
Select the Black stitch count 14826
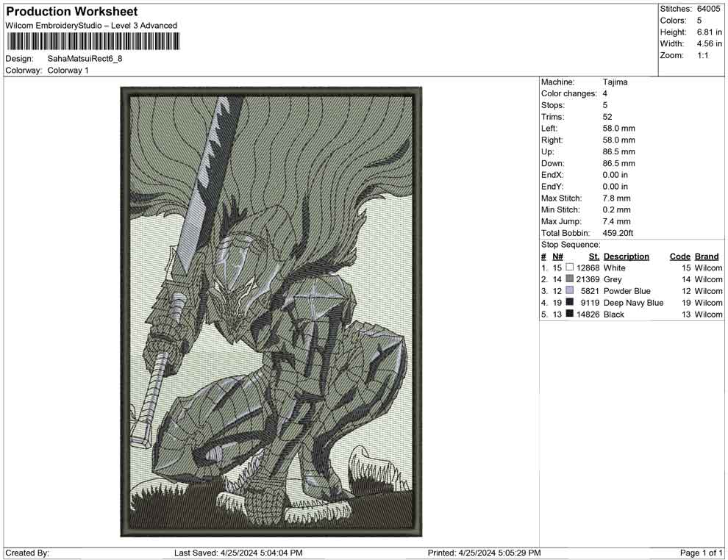[588, 314]
